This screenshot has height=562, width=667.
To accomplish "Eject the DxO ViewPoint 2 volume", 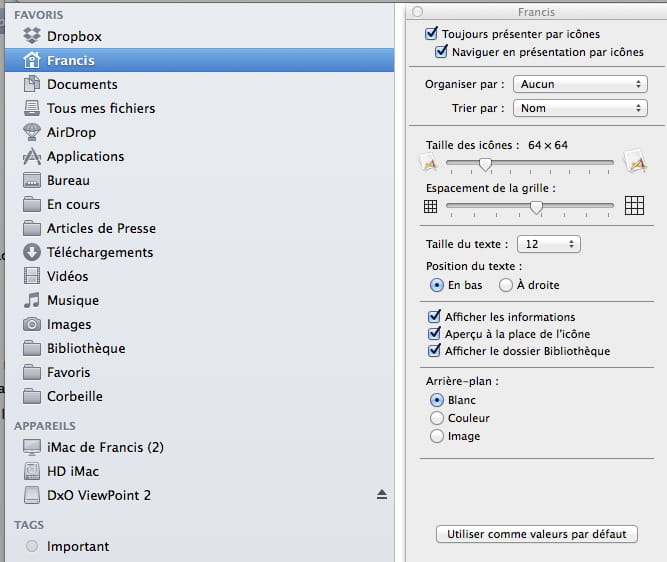I will coord(382,494).
